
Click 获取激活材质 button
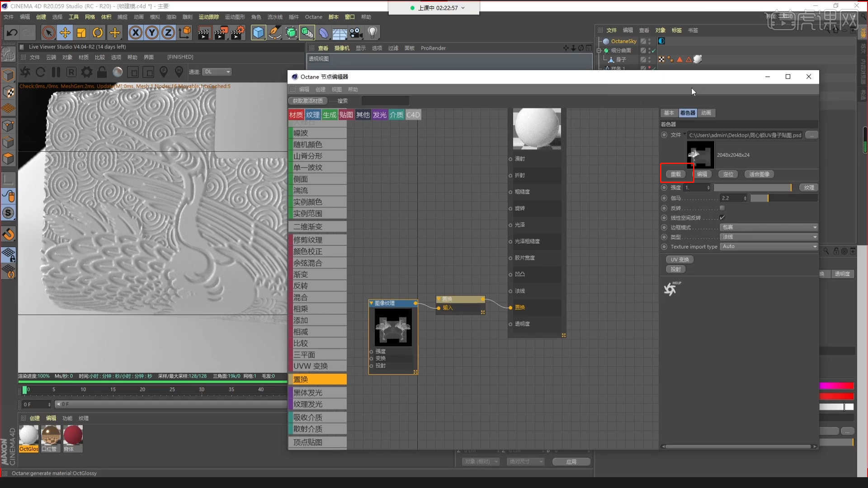[x=307, y=101]
